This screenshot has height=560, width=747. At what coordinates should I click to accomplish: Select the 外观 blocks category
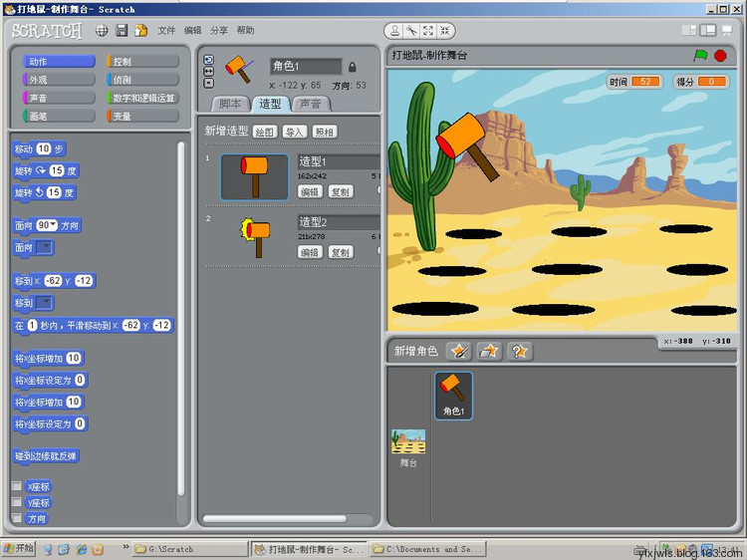(59, 80)
